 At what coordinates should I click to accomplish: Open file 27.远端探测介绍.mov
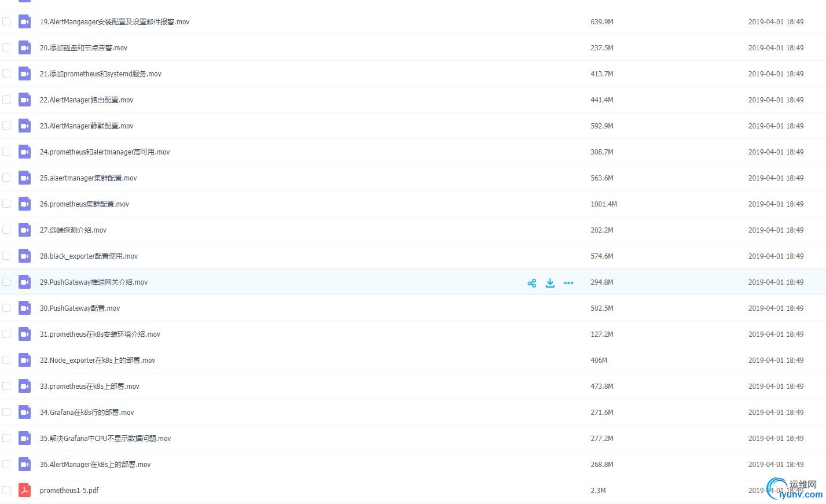pos(74,230)
